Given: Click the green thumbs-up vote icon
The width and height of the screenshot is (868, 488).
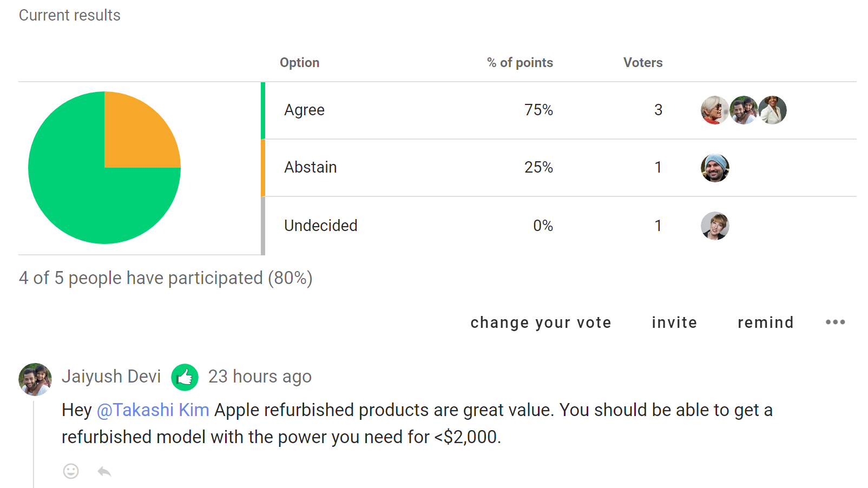Looking at the screenshot, I should [x=185, y=377].
